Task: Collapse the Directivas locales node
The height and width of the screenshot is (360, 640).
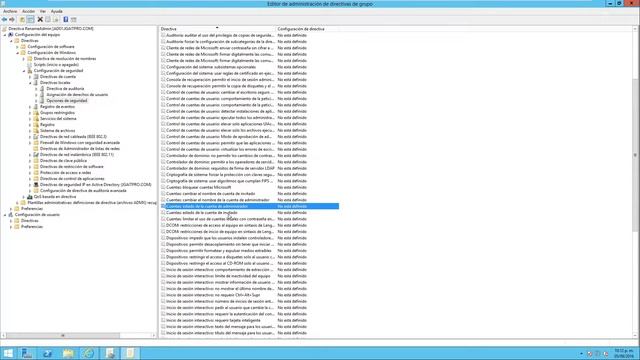Action: tap(30, 83)
